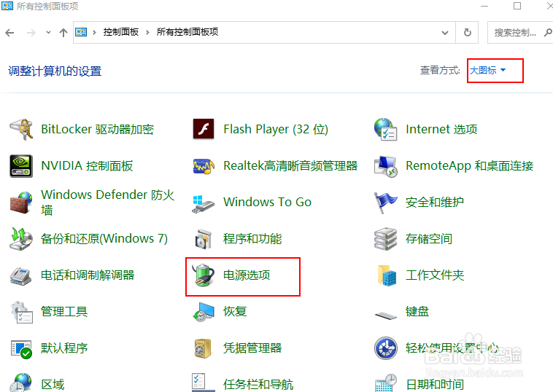Open the Windows To Go icon

pos(203,204)
